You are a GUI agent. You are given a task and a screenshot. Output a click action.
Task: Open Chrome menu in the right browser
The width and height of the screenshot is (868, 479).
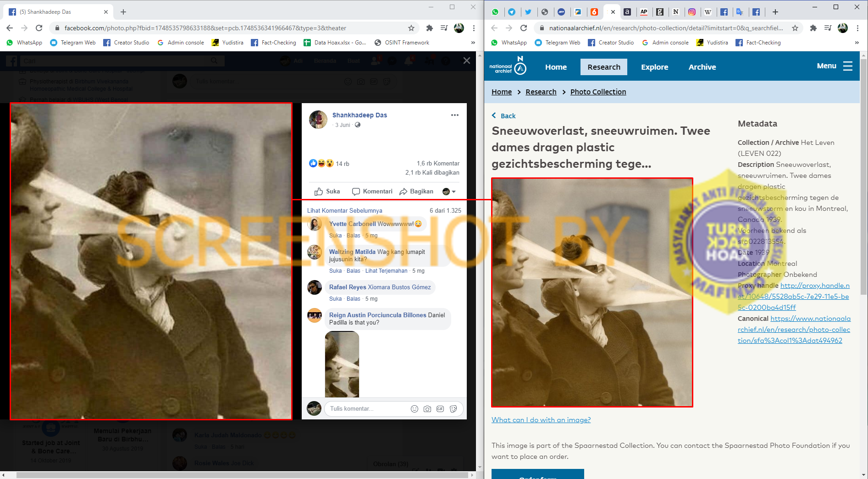pos(857,28)
